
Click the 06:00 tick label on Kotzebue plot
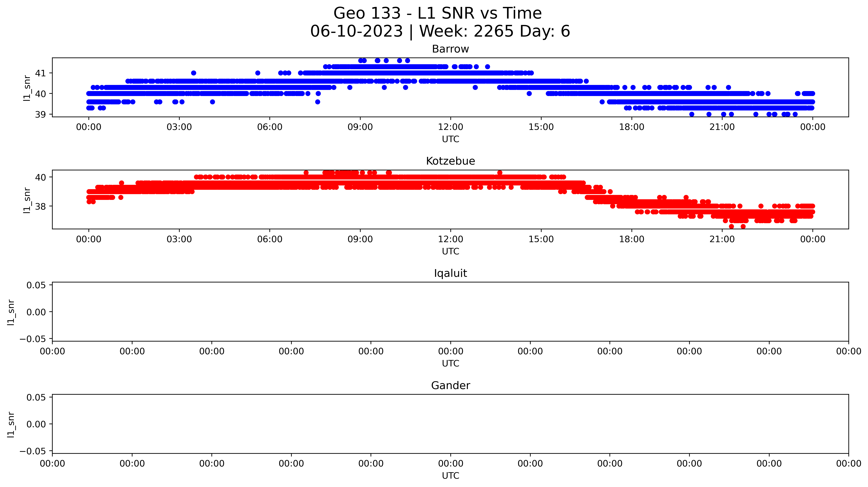[270, 239]
